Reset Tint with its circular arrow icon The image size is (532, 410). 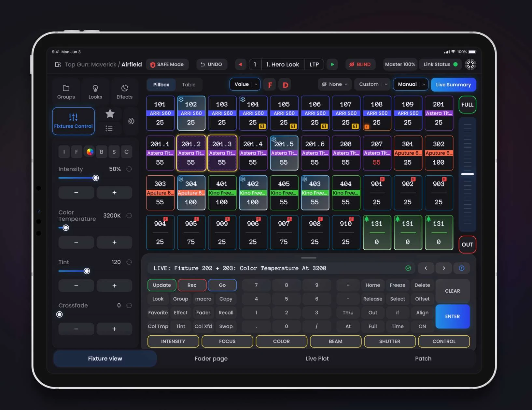[x=129, y=262]
